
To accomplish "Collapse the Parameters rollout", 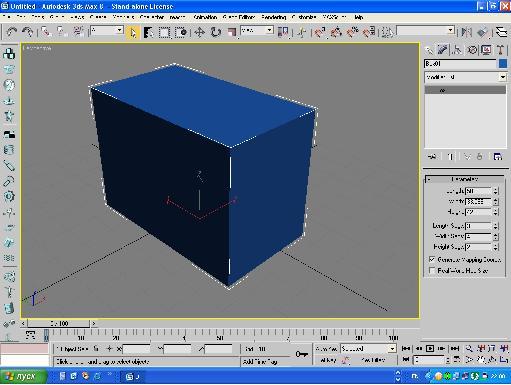I will pos(465,179).
